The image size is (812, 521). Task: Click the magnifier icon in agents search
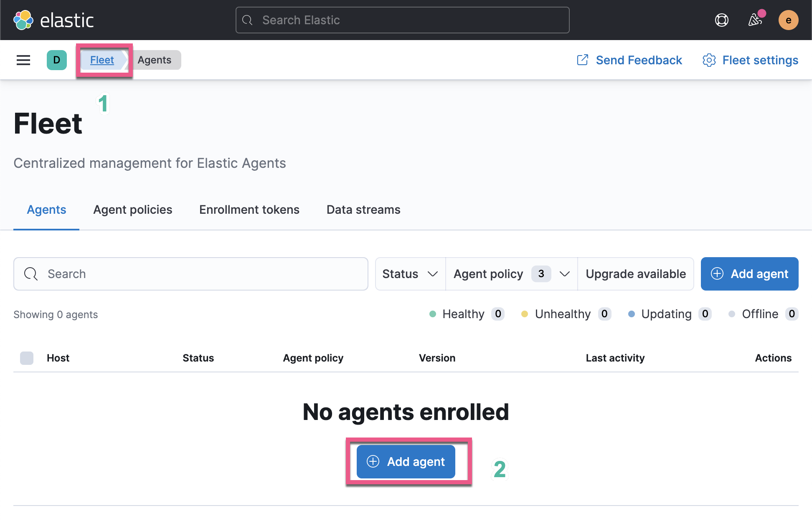point(31,274)
